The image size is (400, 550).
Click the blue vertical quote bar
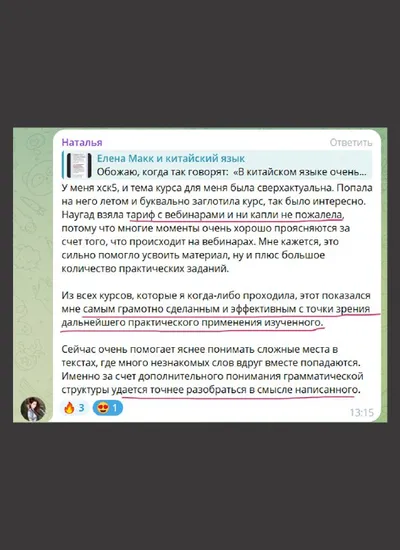63,165
